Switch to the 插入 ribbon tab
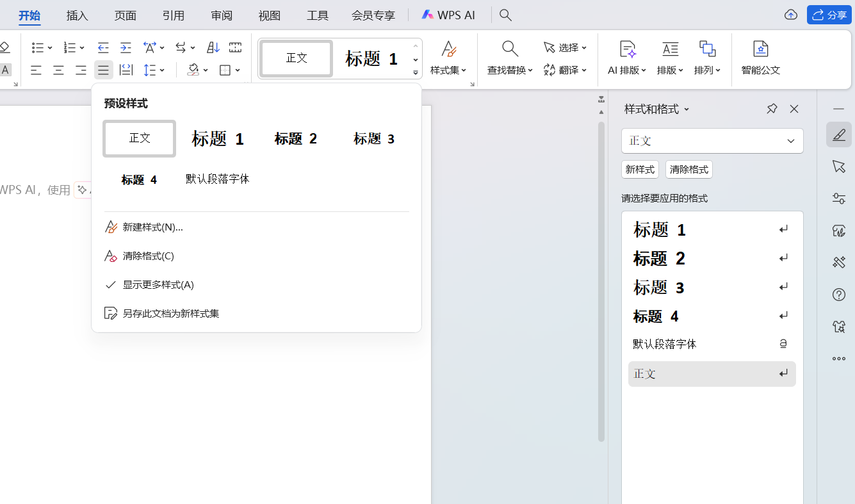 [x=77, y=15]
